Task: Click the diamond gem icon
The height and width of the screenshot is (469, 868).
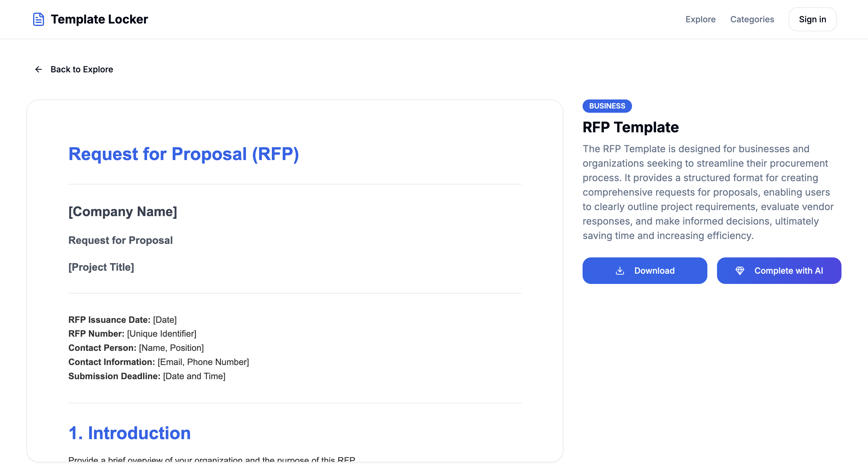Action: [740, 271]
